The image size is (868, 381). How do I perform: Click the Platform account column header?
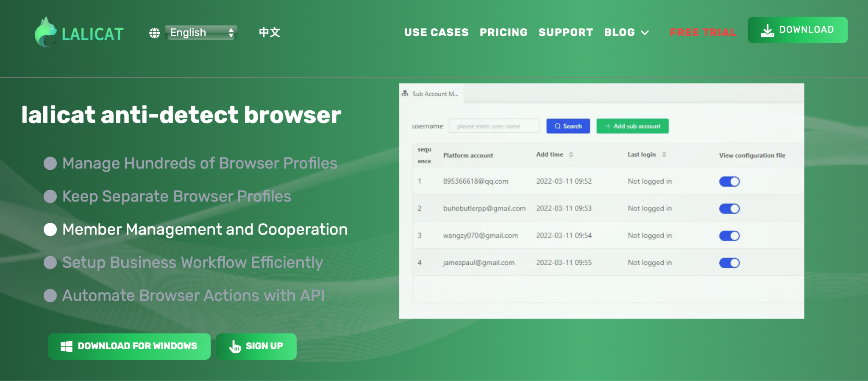click(468, 155)
